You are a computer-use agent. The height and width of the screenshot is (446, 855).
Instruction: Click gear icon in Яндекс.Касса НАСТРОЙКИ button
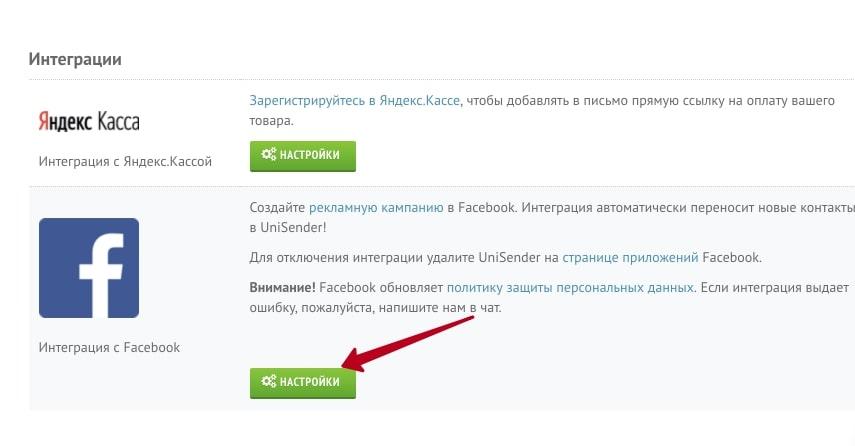(x=268, y=154)
